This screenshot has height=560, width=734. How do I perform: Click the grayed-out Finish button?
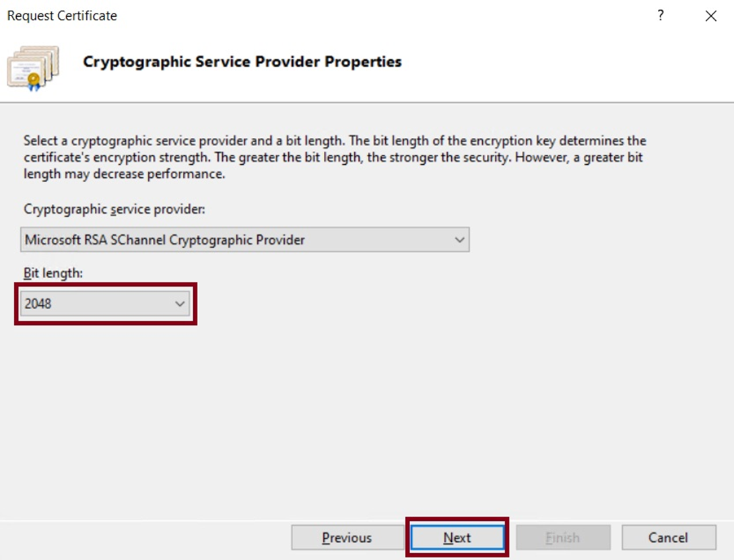point(563,538)
